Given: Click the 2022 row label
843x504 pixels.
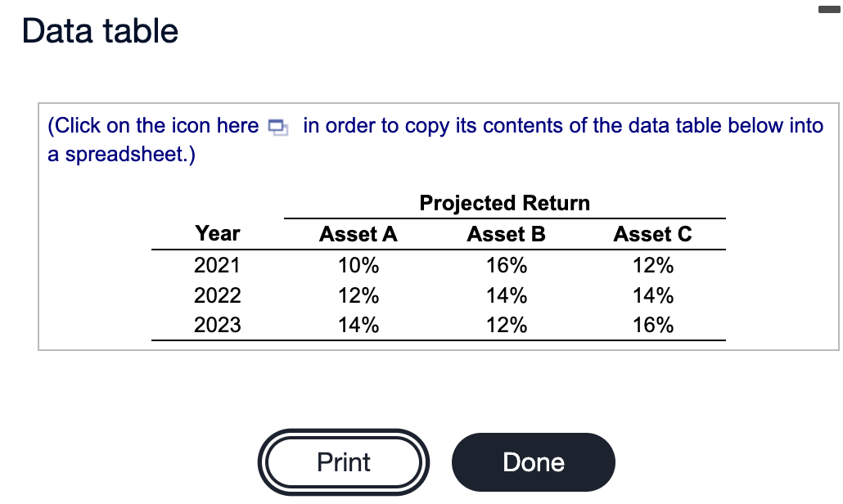Looking at the screenshot, I should pos(217,295).
